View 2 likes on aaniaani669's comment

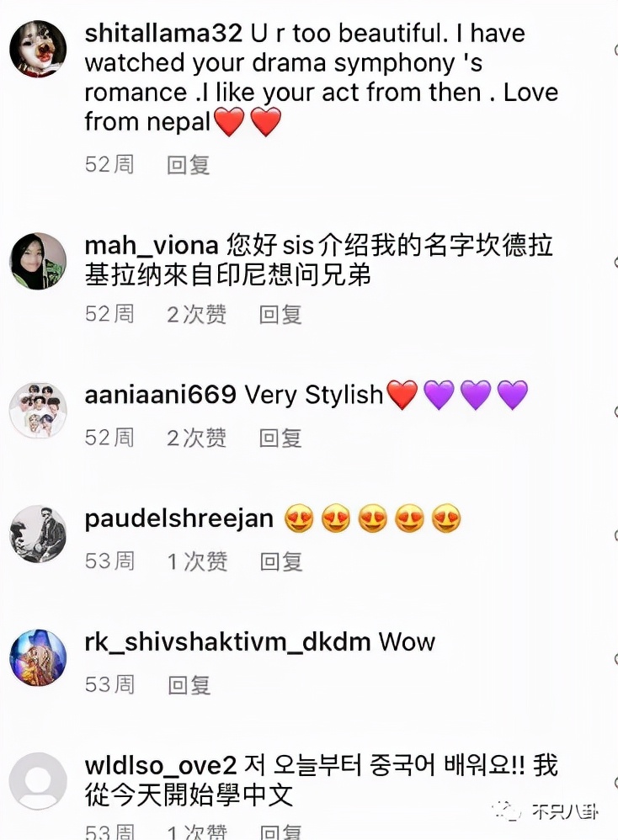click(x=197, y=438)
